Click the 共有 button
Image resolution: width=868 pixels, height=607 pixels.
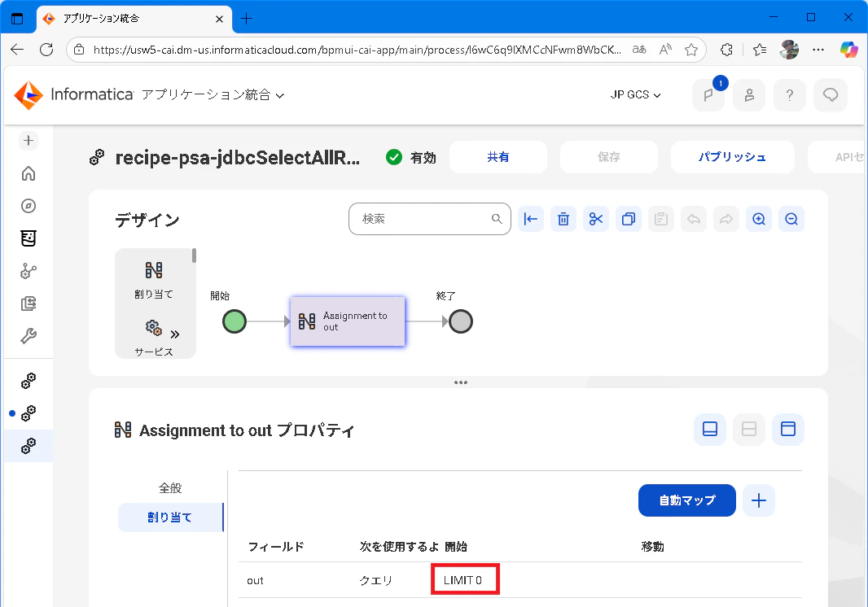498,157
